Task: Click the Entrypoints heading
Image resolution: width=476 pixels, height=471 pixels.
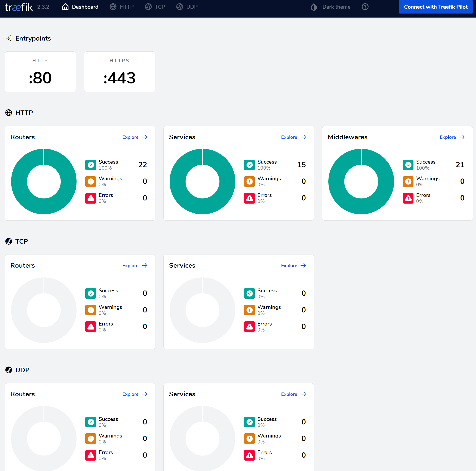Action: tap(33, 38)
